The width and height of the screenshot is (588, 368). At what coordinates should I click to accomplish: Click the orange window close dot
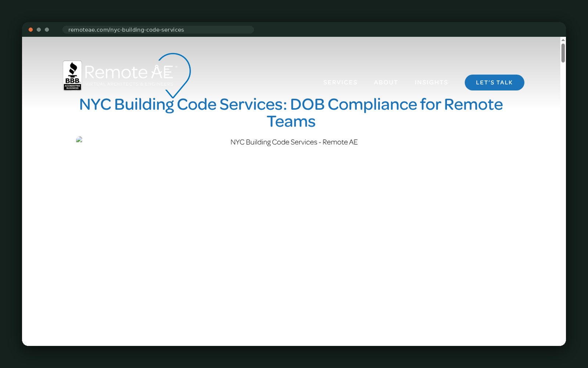pos(31,30)
